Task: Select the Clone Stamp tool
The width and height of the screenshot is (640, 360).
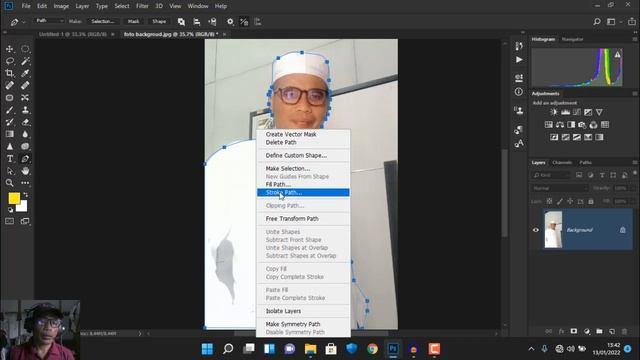Action: pos(25,110)
